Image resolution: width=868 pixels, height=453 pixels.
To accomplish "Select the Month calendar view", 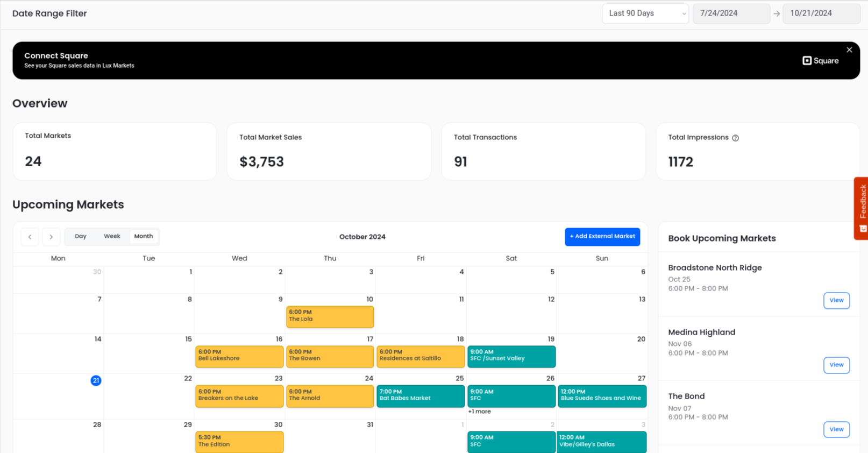I will [x=144, y=236].
